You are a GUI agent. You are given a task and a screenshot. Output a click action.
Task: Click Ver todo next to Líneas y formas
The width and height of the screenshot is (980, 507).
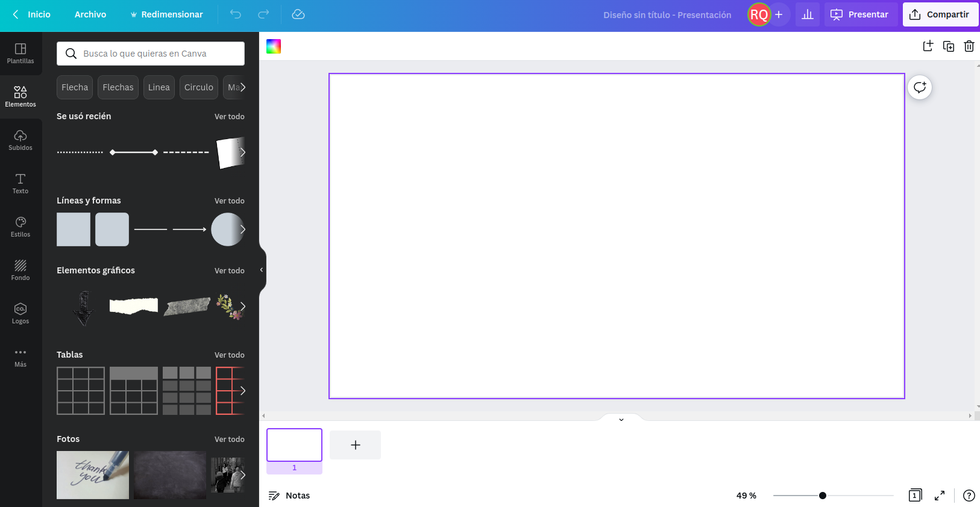(x=229, y=201)
